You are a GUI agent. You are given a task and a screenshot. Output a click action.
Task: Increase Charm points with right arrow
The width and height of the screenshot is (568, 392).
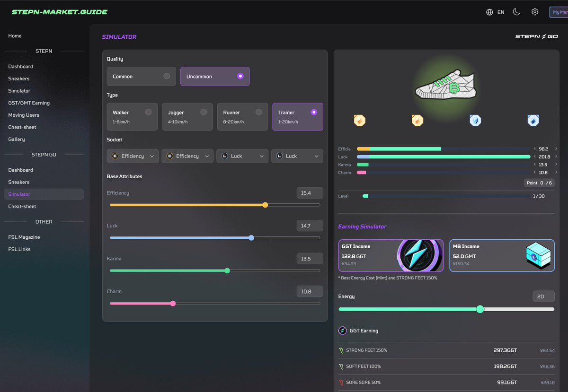click(x=556, y=173)
